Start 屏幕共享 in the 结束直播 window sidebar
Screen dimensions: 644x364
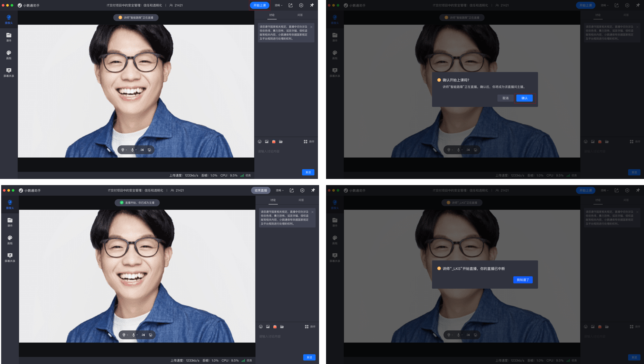tap(10, 257)
